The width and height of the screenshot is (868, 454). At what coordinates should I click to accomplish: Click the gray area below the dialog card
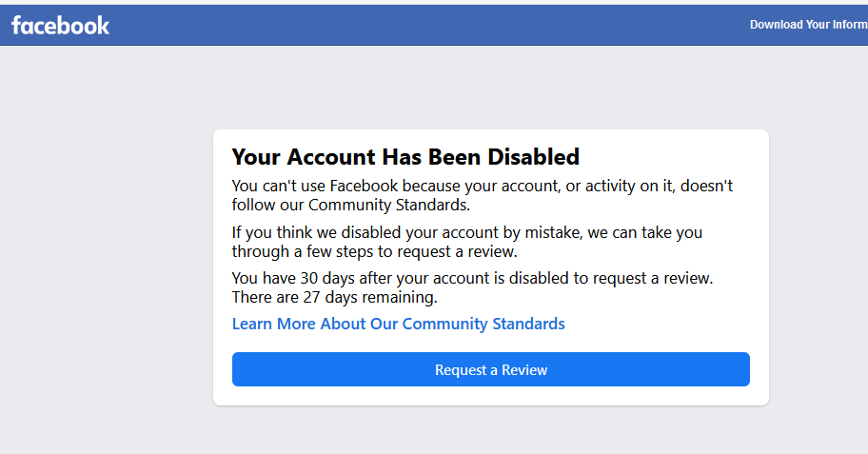pyautogui.click(x=490, y=431)
